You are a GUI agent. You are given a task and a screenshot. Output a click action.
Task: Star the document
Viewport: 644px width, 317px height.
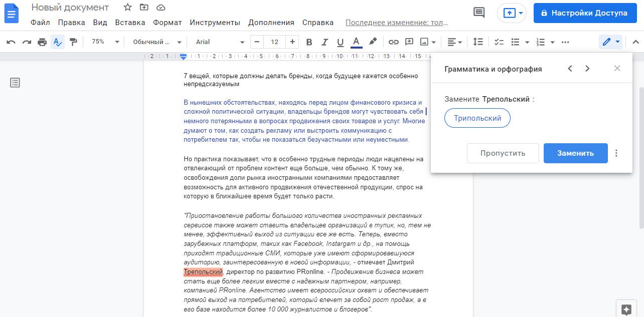(x=128, y=7)
